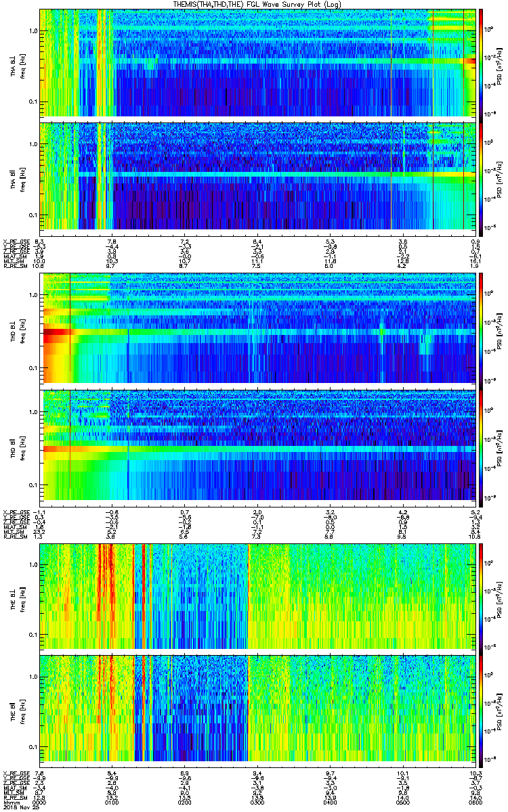Click the 0100 time tick label
Viewport: 508px width, 812px height.
click(x=112, y=802)
